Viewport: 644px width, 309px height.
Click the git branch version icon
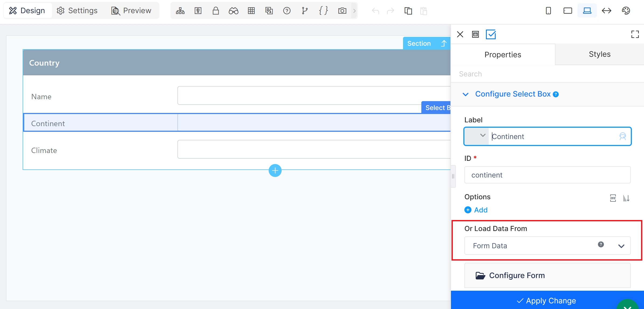pos(304,11)
